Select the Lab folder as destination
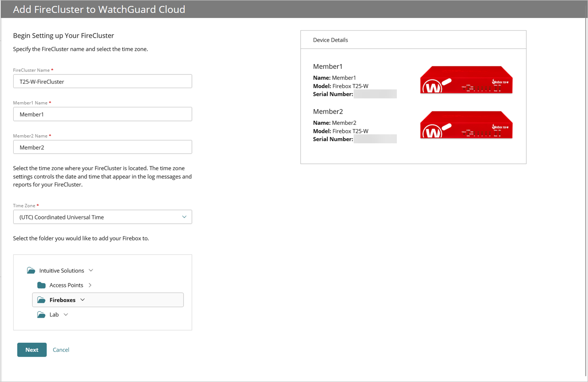 tap(53, 314)
